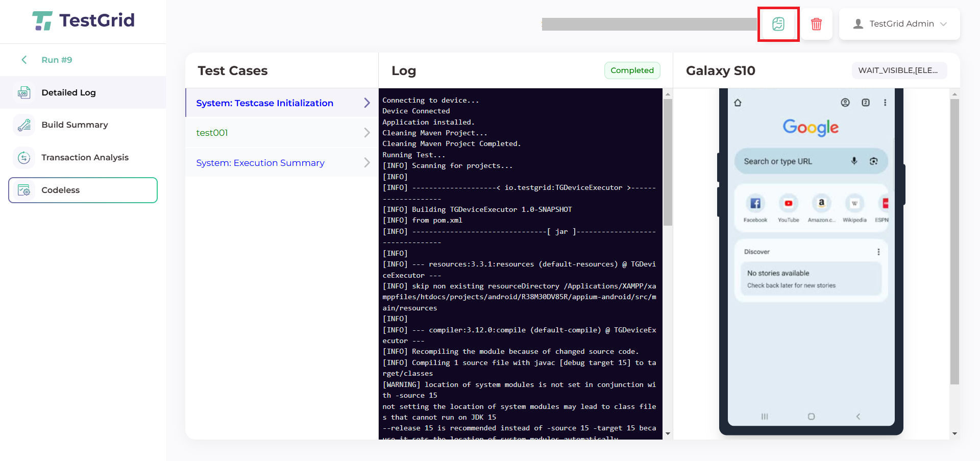Expand System: Testcase Initialization chevron
This screenshot has height=461, width=980.
[367, 103]
